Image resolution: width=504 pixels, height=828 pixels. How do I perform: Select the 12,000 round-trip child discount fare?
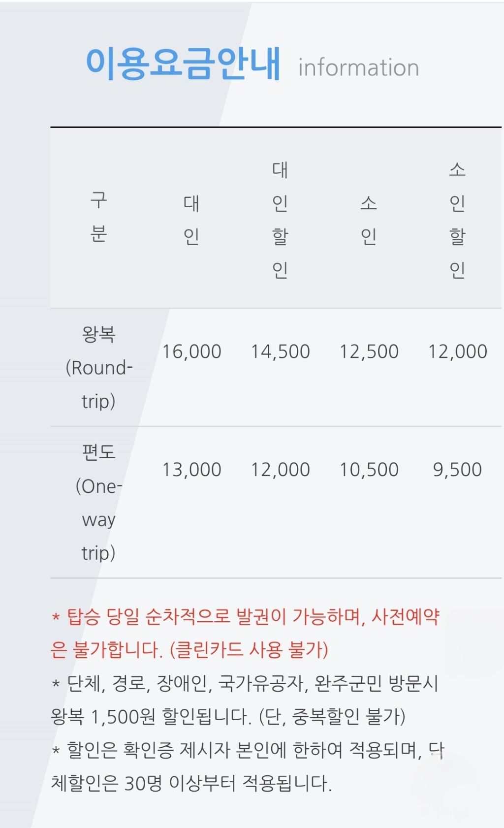[x=457, y=351]
